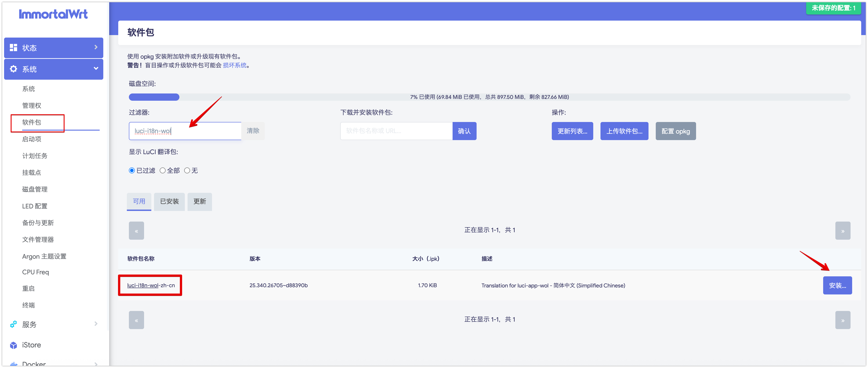
Task: Click the Status dashboard grid icon
Action: pos(14,48)
